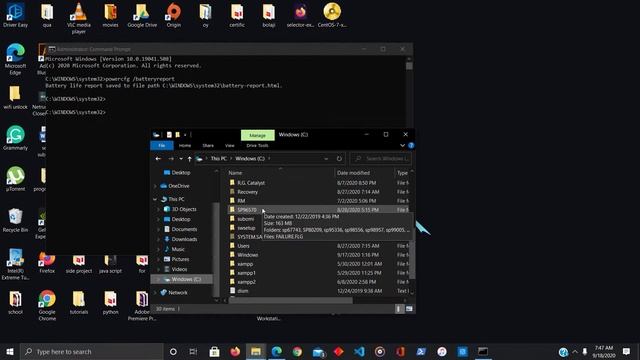The image size is (640, 360).
Task: Open File Explorer Help question mark icon
Action: click(411, 145)
